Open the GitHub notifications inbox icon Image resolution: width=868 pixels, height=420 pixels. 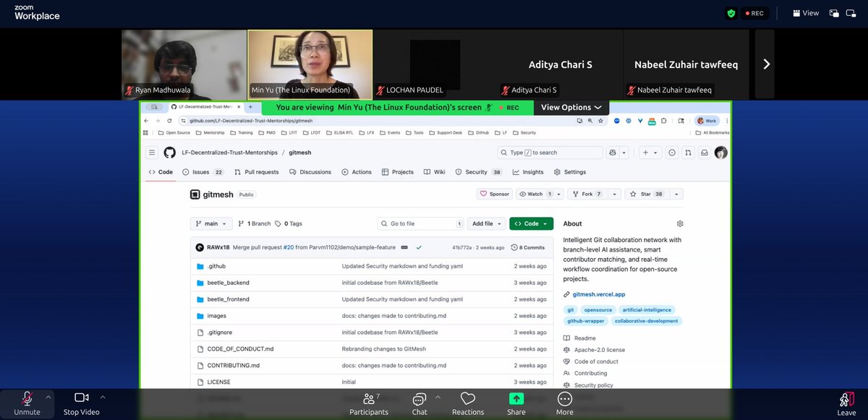pos(705,153)
